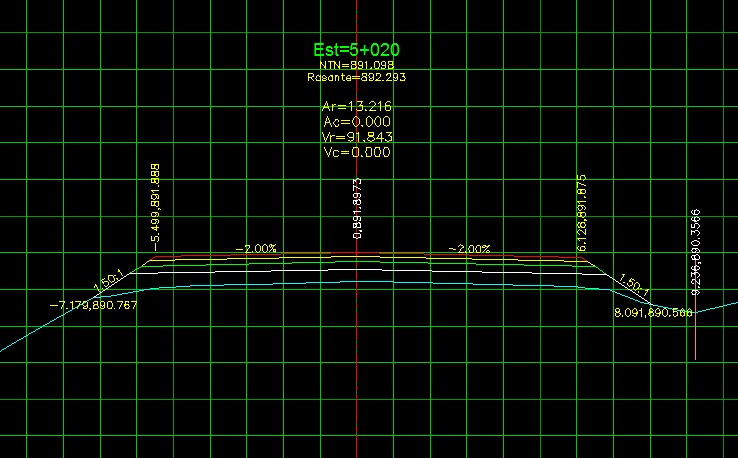The height and width of the screenshot is (458, 738).
Task: Click the coordinate text 8.091,890.506
Action: pos(653,313)
